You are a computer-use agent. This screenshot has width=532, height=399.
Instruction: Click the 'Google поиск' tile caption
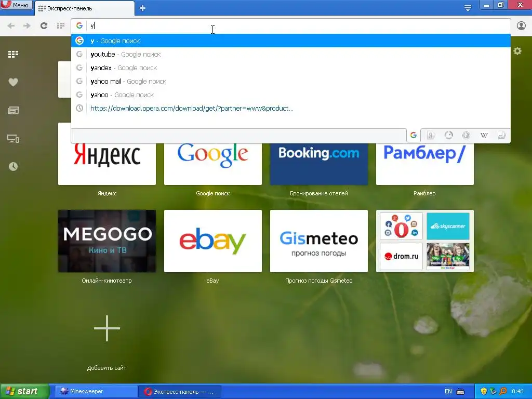[212, 193]
